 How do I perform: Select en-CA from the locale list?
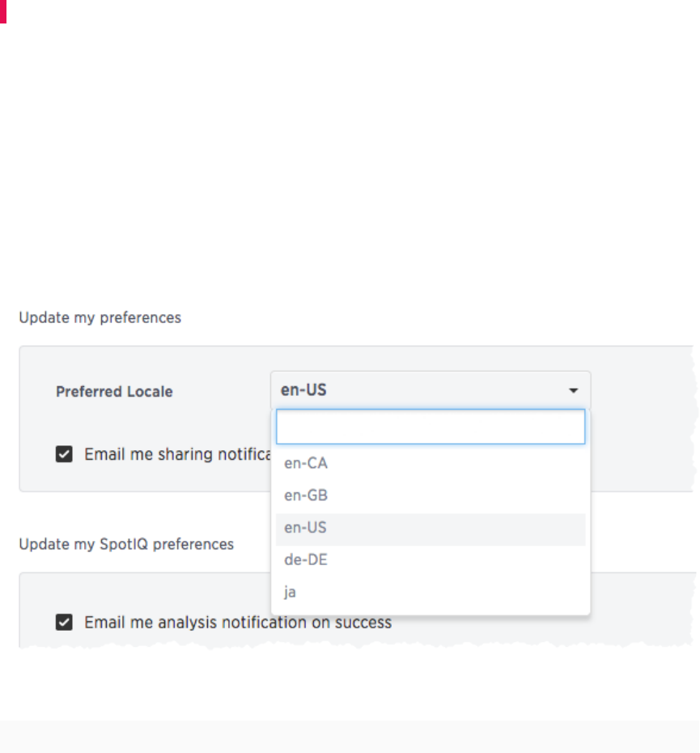pyautogui.click(x=306, y=463)
